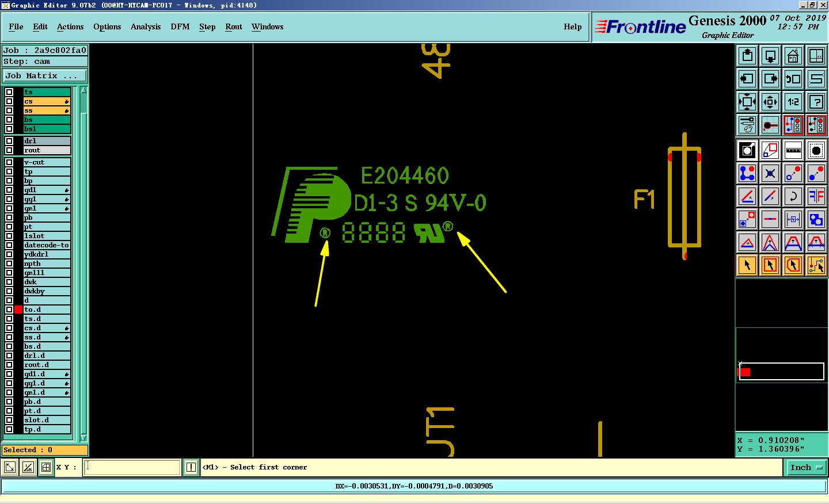829x504 pixels.
Task: Open the Options menu
Action: (x=107, y=26)
